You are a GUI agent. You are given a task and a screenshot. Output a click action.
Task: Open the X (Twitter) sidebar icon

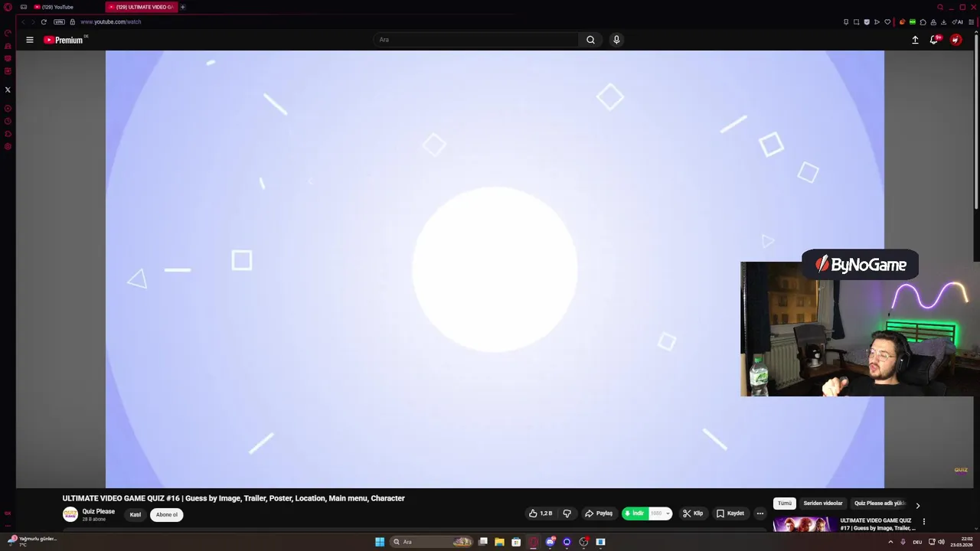point(8,90)
